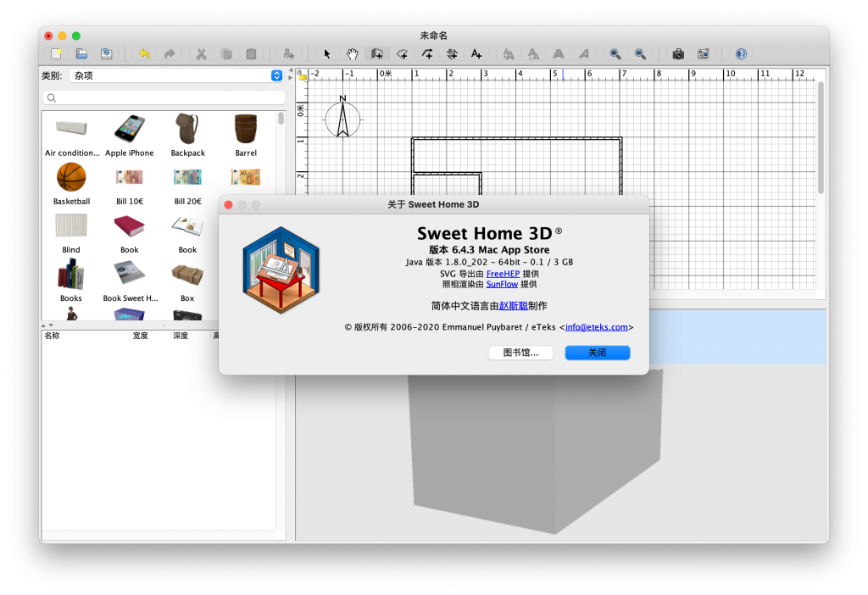The image size is (868, 595).
Task: Select the Apple iPhone catalog item
Action: 130,136
